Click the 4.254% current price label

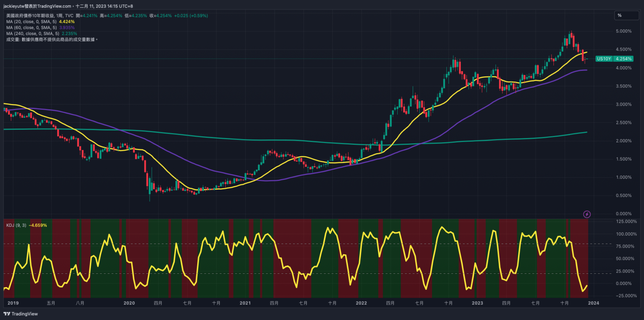(x=623, y=59)
